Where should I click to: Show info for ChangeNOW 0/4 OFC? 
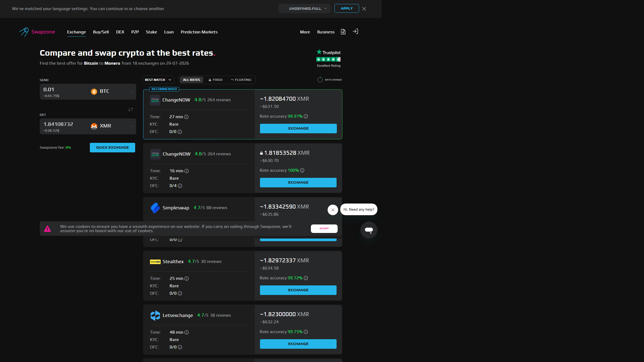coord(180,186)
